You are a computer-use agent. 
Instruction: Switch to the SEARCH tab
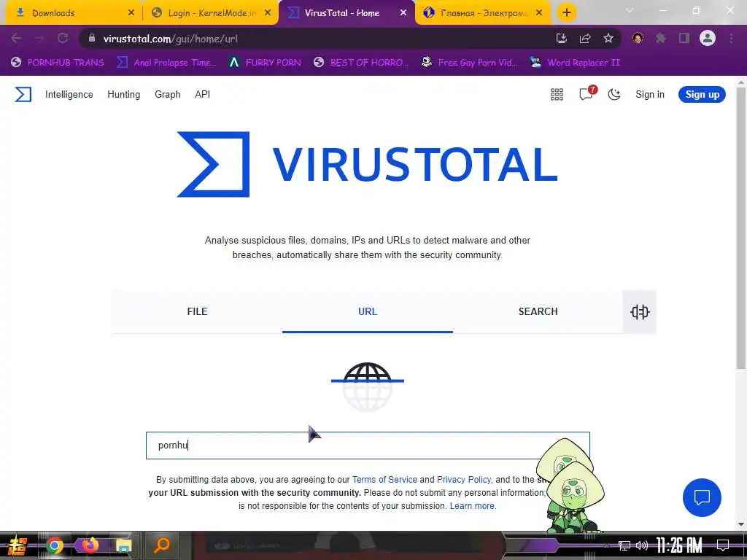(x=538, y=311)
